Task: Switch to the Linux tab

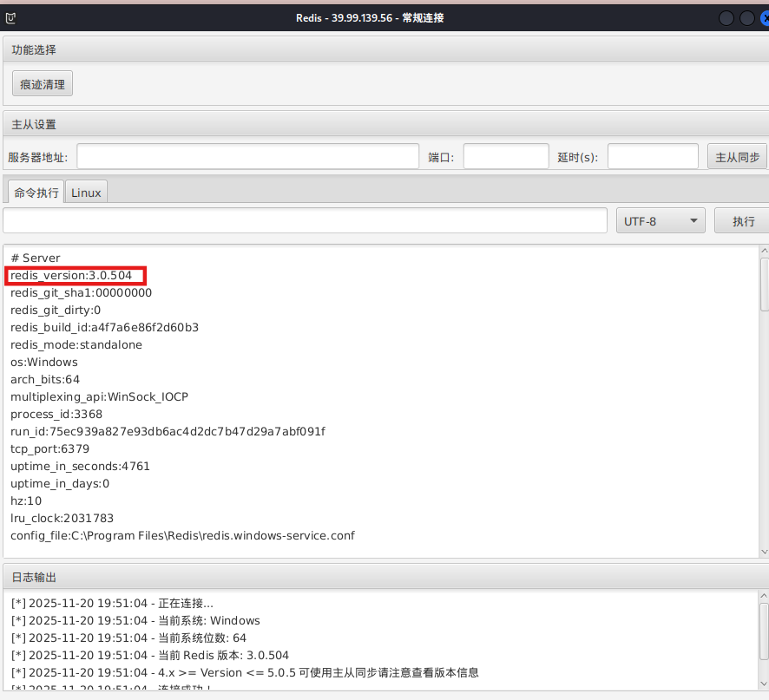Action: click(x=86, y=193)
